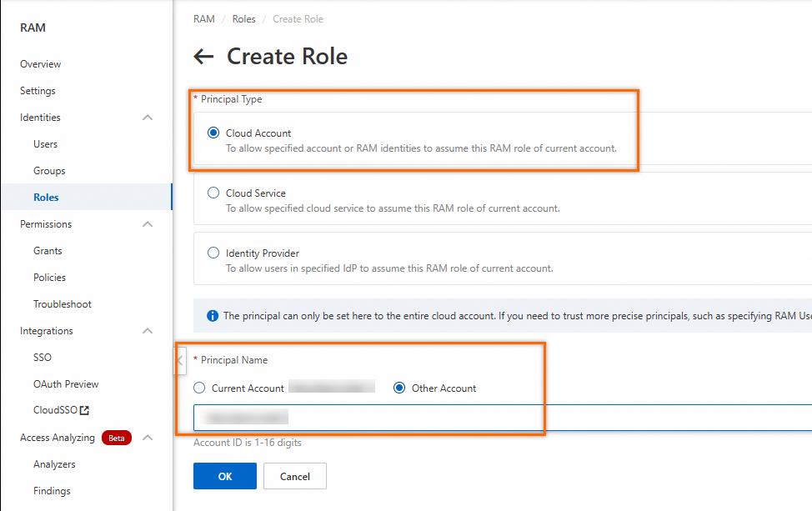The image size is (812, 511).
Task: Choose the Current Account radio button
Action: pos(199,388)
